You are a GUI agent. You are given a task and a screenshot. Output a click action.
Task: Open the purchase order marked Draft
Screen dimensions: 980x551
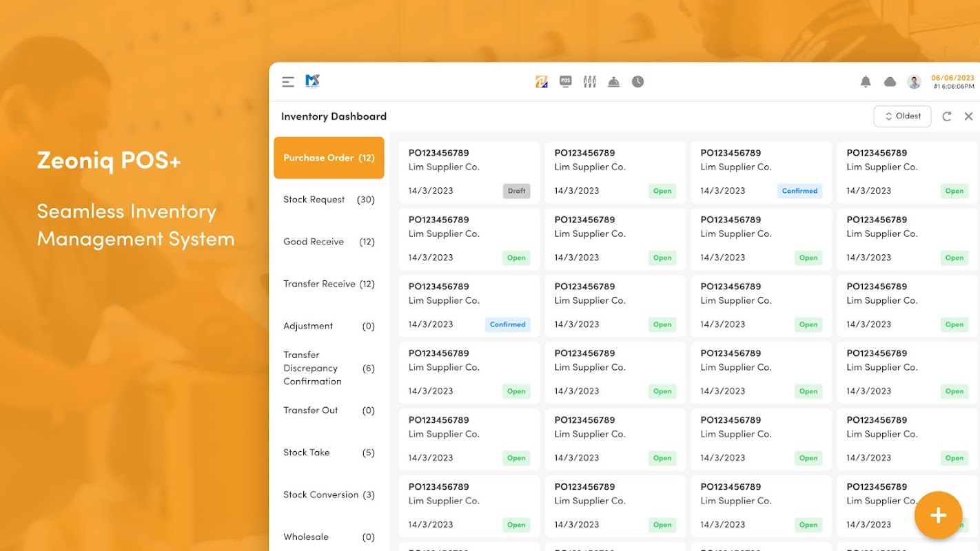coord(469,172)
